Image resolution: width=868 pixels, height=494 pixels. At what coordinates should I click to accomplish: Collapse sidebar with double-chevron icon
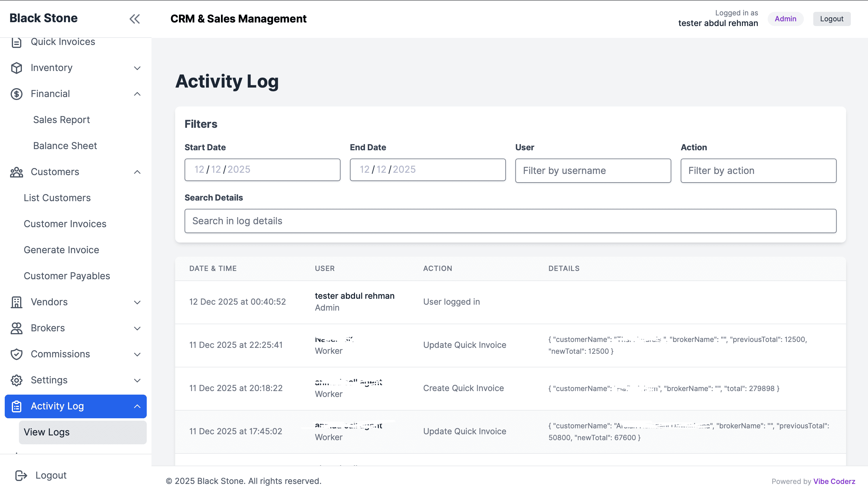pos(135,19)
